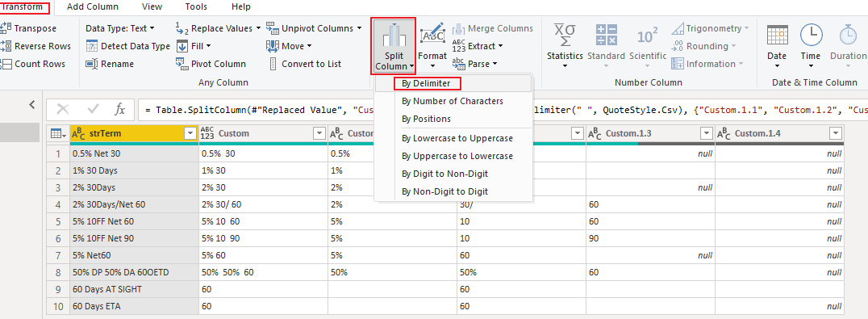Click the Time clock icon

click(x=811, y=35)
